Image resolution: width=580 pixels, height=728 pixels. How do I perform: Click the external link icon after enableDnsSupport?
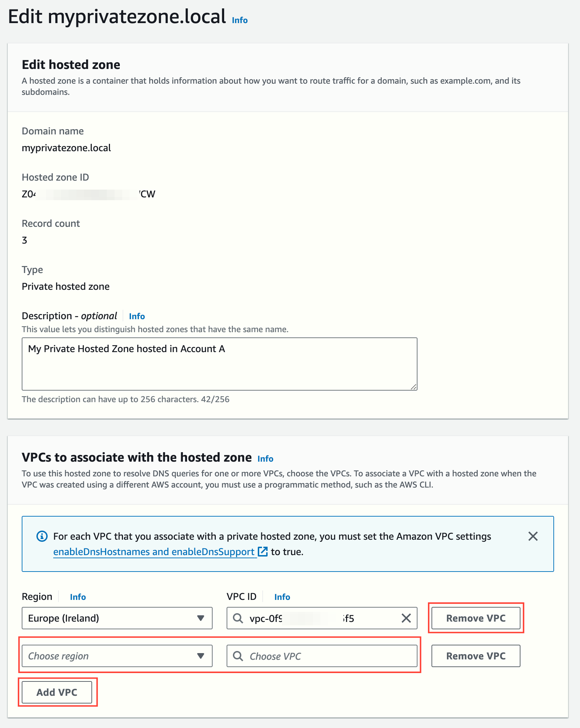tap(263, 552)
